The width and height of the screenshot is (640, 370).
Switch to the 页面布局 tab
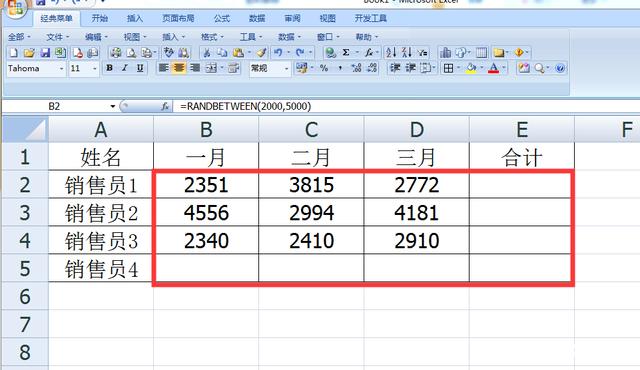[178, 18]
